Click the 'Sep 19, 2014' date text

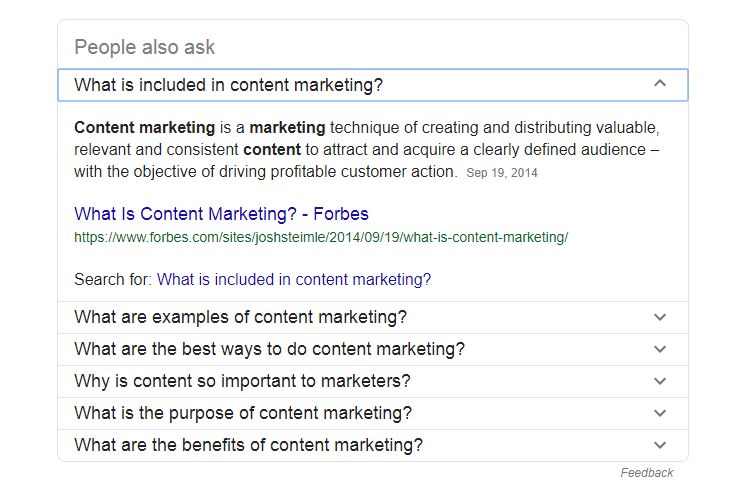(502, 173)
